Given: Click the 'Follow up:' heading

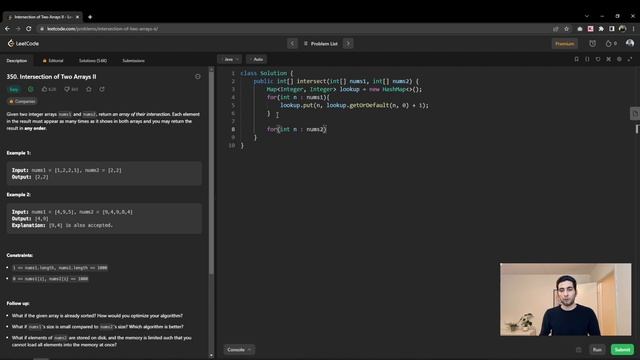Looking at the screenshot, I should coord(18,303).
